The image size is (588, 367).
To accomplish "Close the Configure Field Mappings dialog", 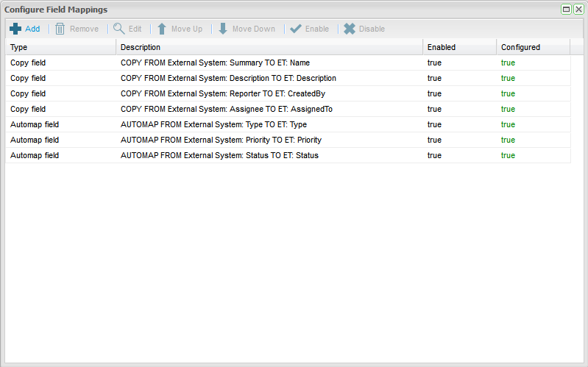I will click(578, 10).
